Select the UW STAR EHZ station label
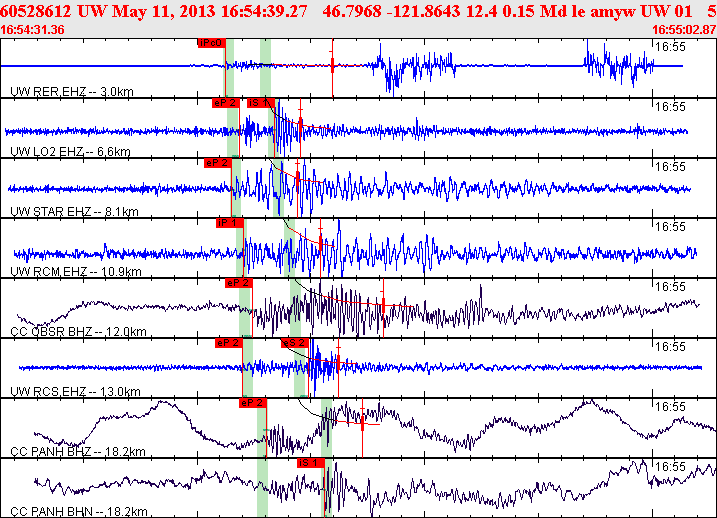Image resolution: width=717 pixels, height=518 pixels. pyautogui.click(x=72, y=212)
